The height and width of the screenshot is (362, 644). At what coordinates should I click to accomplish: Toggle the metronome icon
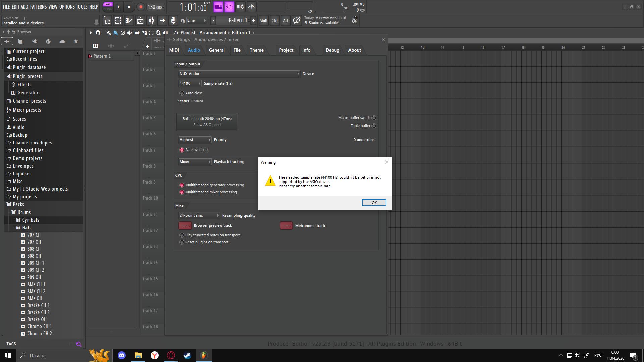252,7
